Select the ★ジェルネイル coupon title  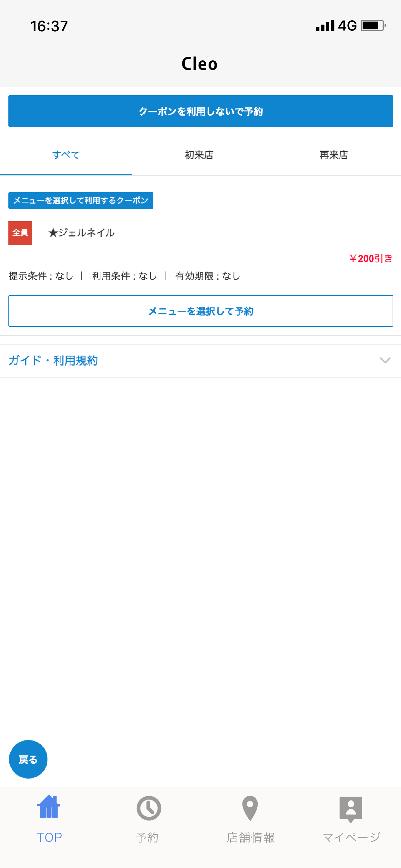pyautogui.click(x=81, y=232)
